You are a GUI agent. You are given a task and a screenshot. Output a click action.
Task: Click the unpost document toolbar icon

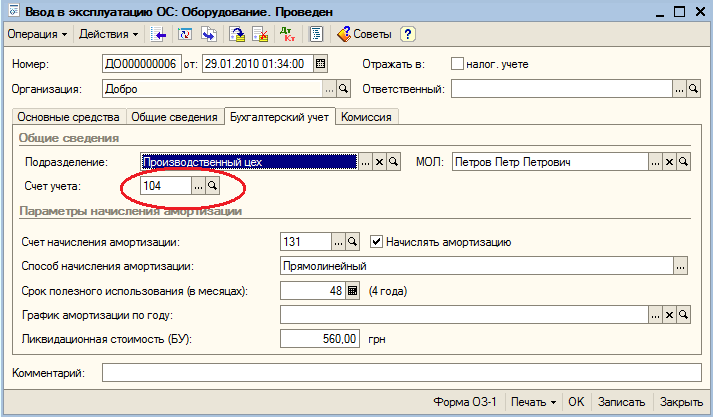(260, 35)
